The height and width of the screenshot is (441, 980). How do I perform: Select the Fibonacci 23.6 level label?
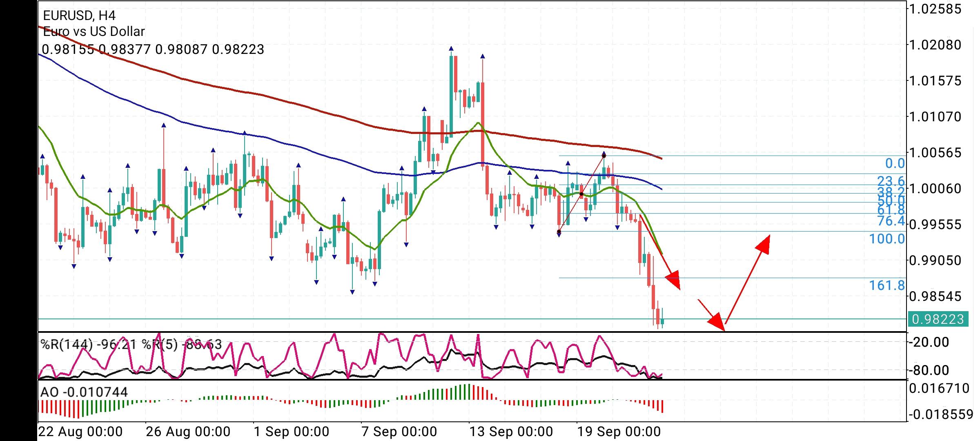[891, 181]
